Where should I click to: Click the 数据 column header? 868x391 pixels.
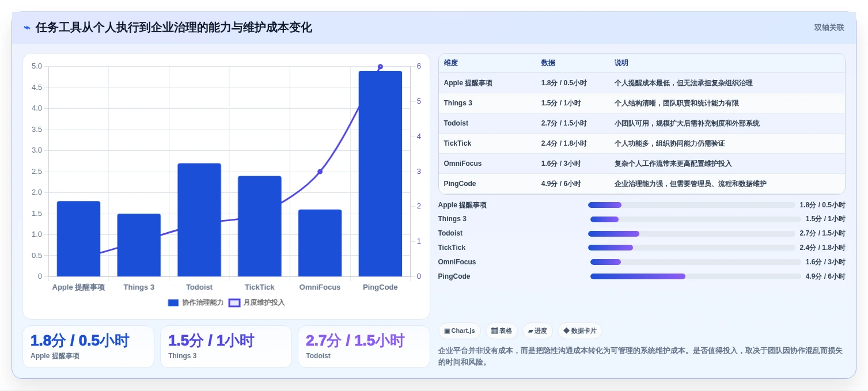click(548, 63)
